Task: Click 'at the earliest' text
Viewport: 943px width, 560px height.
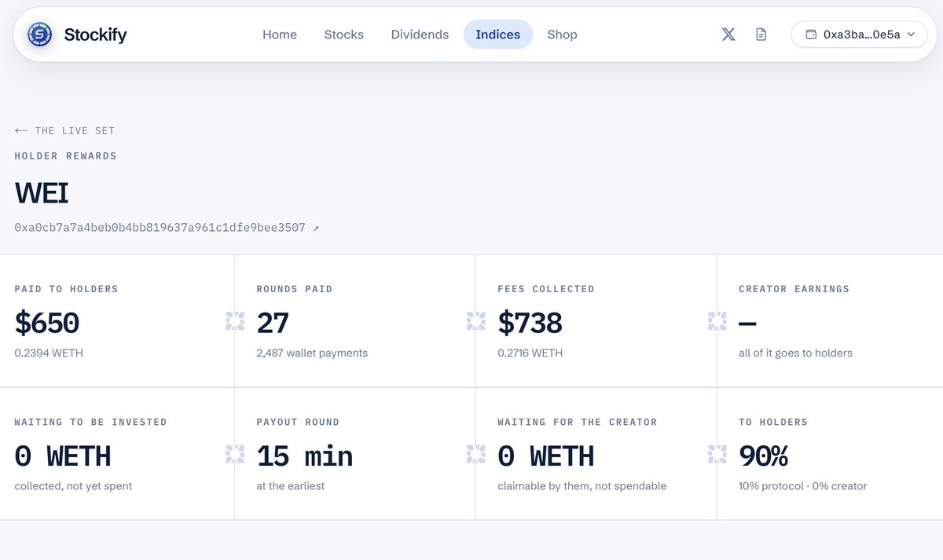Action: [x=291, y=486]
